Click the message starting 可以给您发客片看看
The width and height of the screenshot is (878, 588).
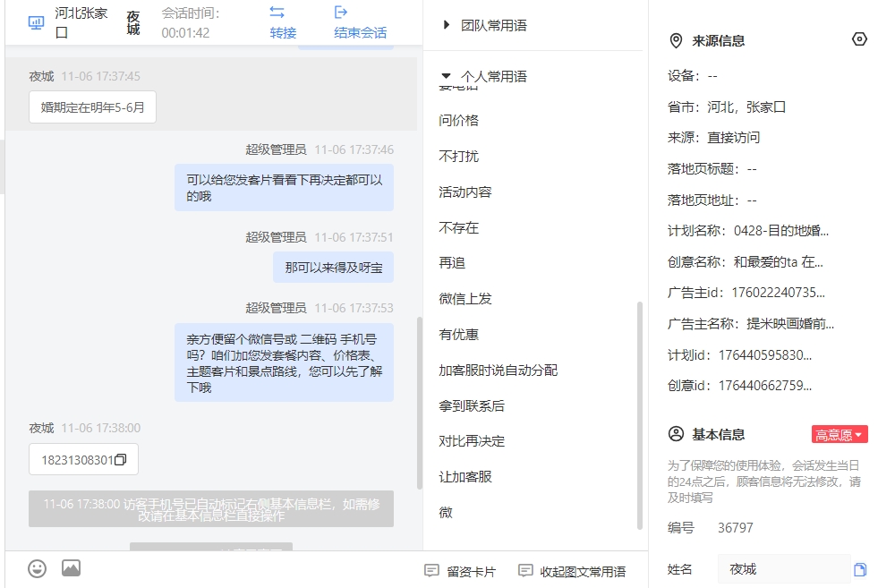point(284,188)
